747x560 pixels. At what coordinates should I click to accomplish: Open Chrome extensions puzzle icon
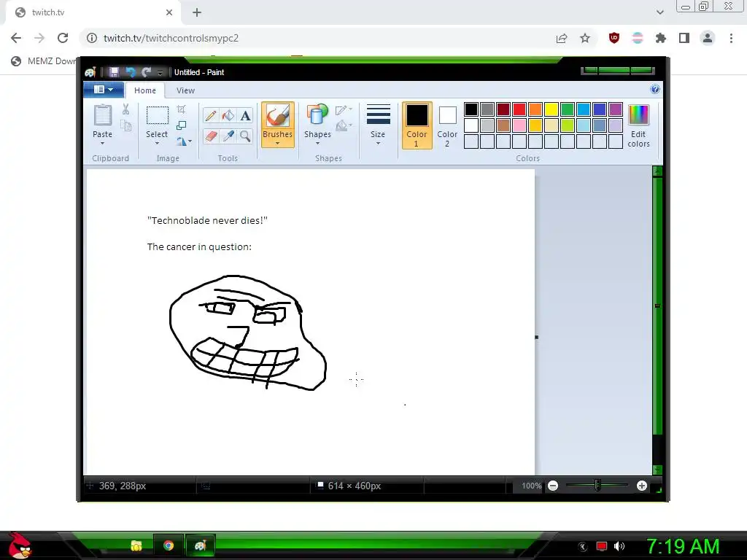661,38
